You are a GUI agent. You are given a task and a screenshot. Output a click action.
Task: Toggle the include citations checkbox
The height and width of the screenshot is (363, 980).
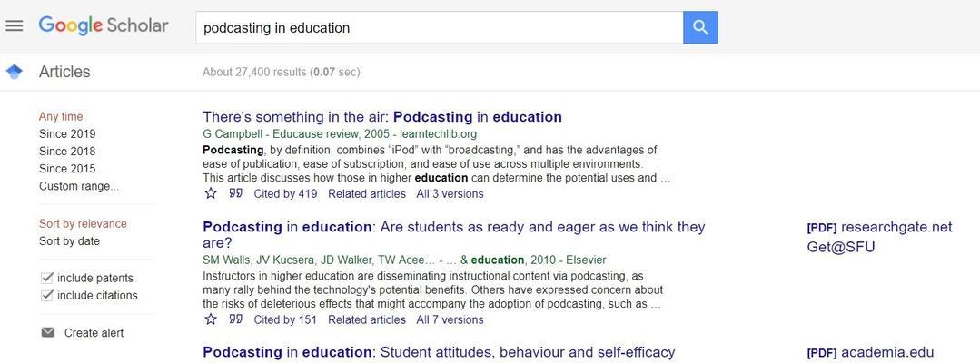point(46,296)
